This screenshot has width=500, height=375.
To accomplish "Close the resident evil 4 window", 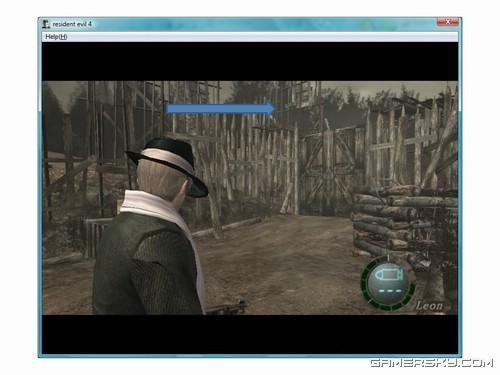I will (x=447, y=22).
